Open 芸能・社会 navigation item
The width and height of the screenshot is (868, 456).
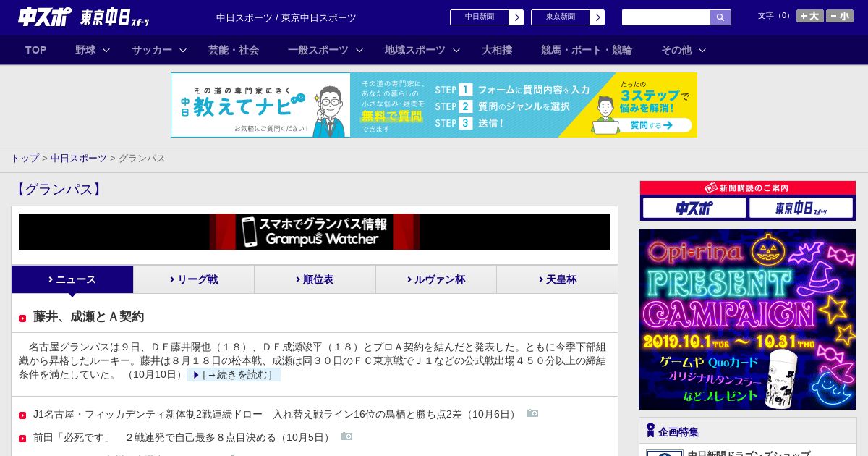[234, 50]
